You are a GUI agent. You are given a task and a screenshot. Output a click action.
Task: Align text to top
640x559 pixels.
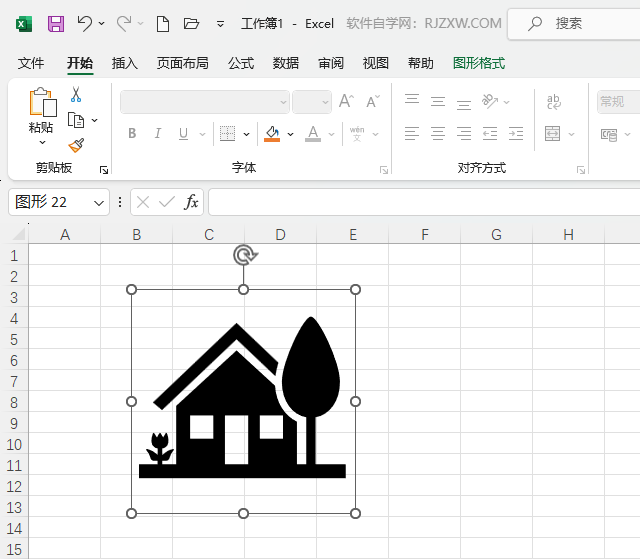click(x=412, y=101)
